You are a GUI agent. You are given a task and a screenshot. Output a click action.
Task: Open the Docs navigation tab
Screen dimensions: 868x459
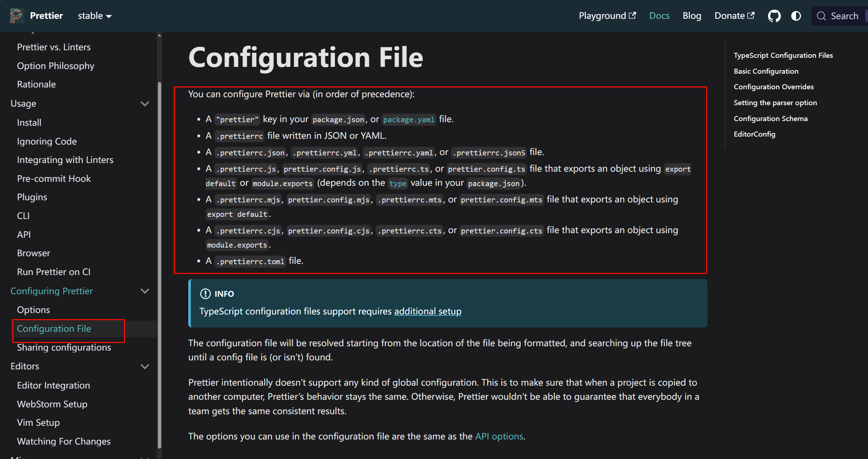(659, 16)
